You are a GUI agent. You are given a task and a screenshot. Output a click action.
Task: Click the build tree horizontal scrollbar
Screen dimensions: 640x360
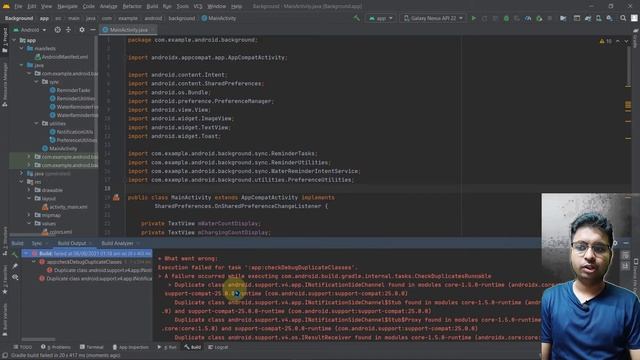(x=38, y=339)
